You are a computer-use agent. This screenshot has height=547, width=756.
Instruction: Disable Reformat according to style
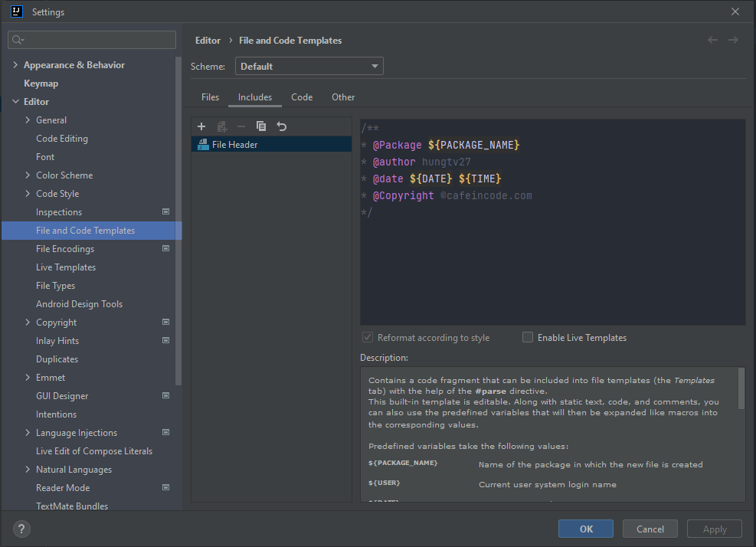tap(367, 337)
